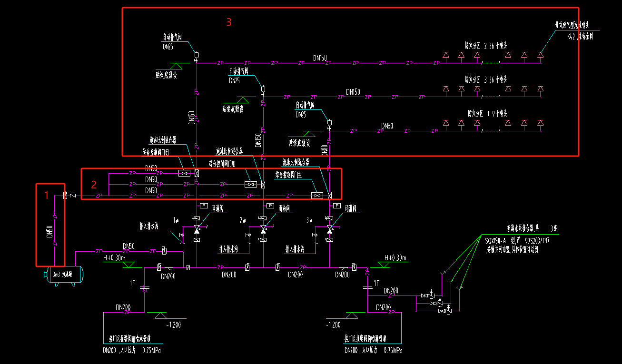Image resolution: width=622 pixels, height=364 pixels.
Task: Click the 1# valve number label
Action: 176,220
